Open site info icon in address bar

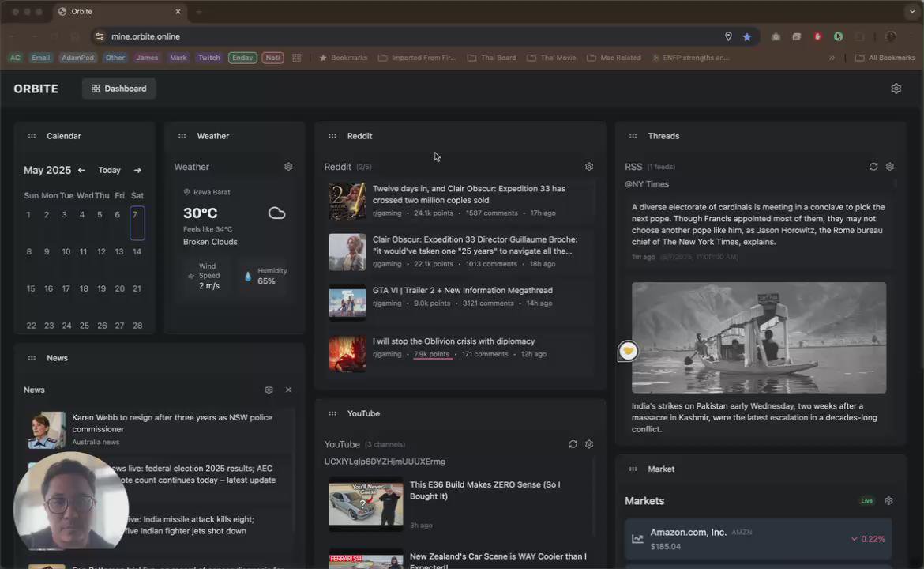click(x=100, y=36)
